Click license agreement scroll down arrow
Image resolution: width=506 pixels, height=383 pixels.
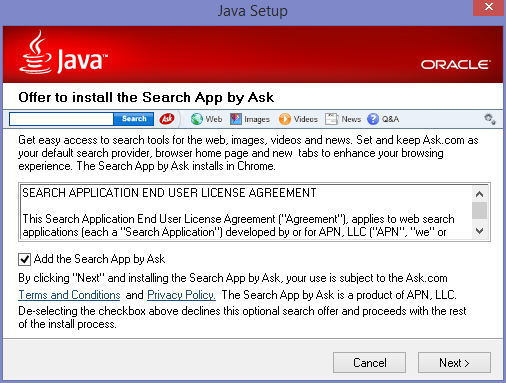(x=480, y=231)
